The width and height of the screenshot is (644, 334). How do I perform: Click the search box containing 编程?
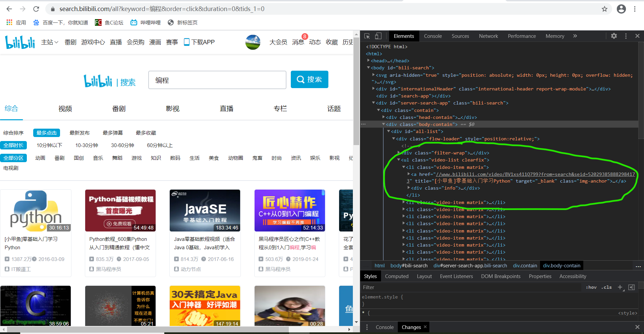[x=217, y=80]
